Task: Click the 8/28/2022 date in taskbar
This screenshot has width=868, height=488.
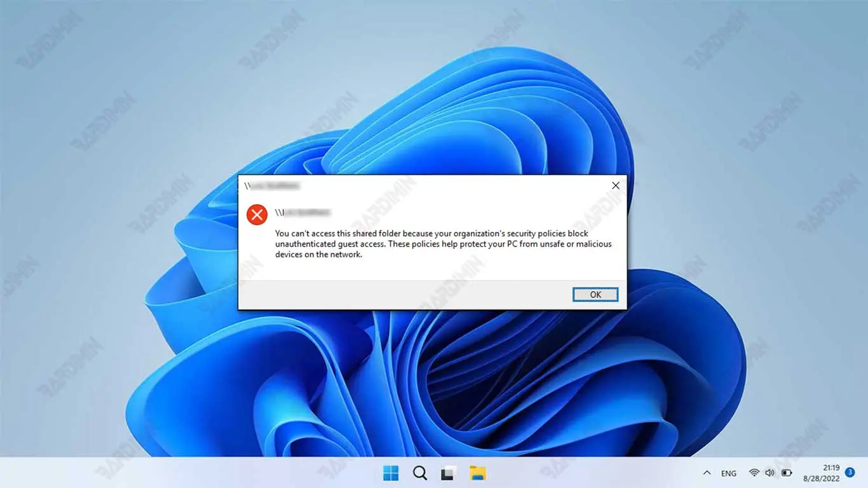Action: tap(821, 478)
